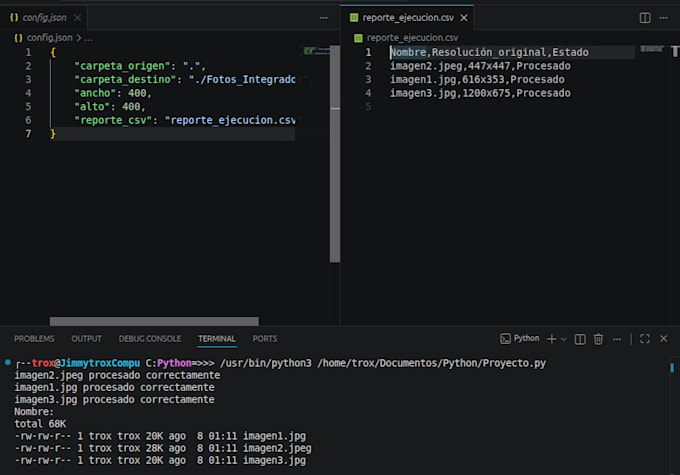
Task: Click the "total 68K" terminal output
Action: pos(40,424)
